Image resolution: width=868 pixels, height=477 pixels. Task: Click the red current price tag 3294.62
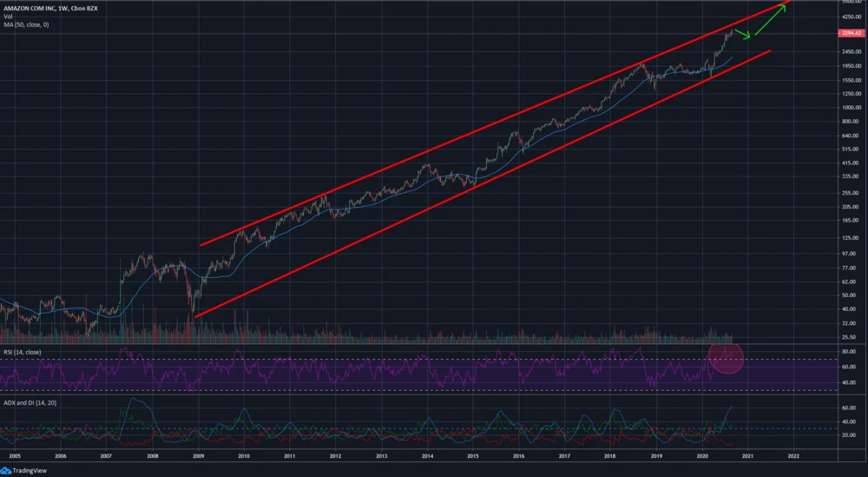[850, 33]
